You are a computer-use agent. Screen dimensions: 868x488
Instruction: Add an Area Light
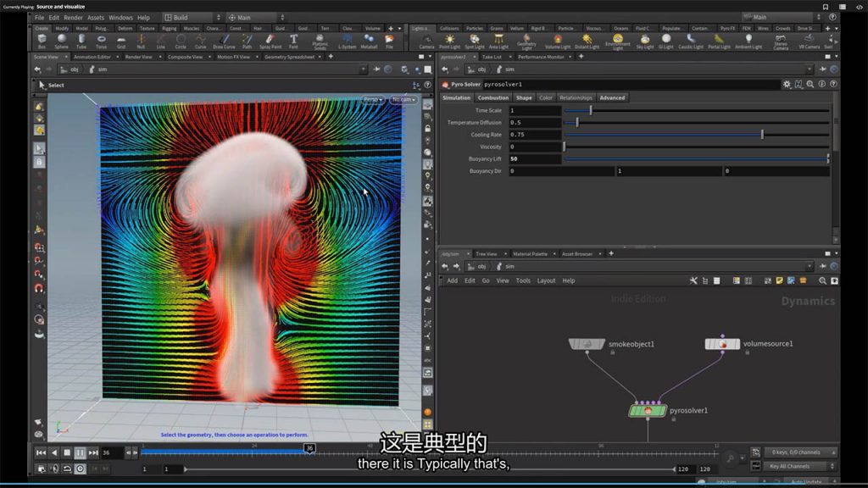(498, 42)
